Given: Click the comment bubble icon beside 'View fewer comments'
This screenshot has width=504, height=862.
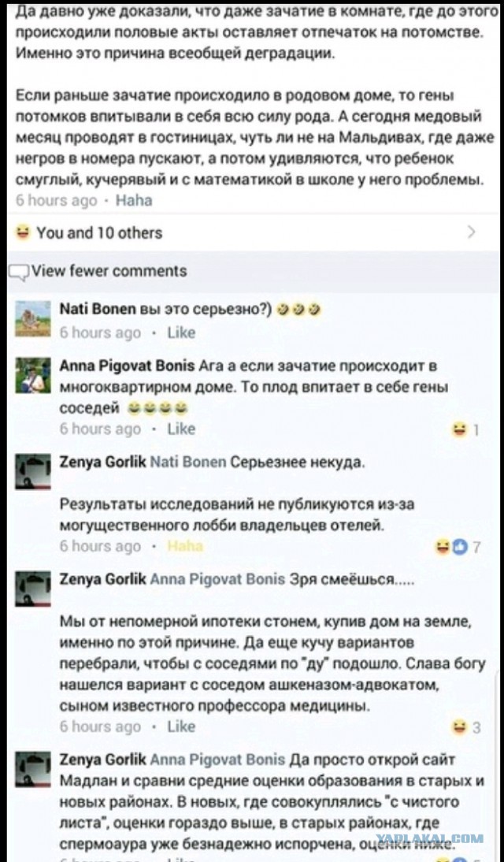Looking at the screenshot, I should 19,272.
